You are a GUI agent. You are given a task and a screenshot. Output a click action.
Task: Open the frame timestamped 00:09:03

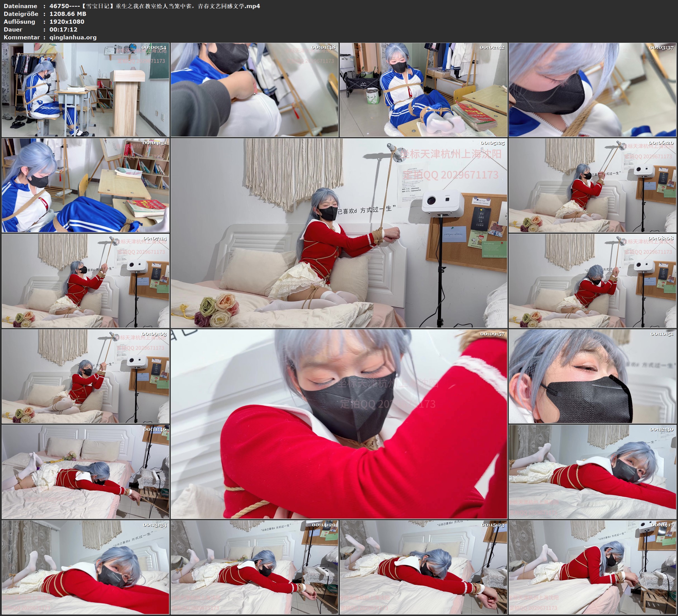click(x=85, y=376)
